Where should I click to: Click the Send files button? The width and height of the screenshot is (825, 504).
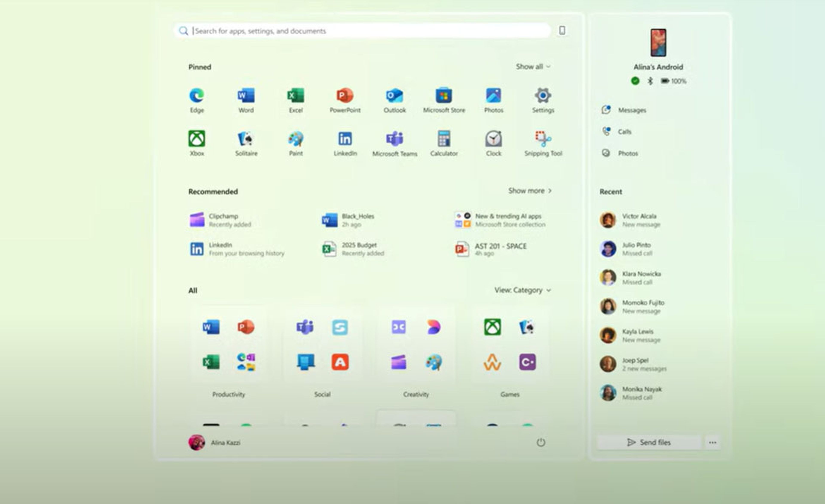(649, 442)
